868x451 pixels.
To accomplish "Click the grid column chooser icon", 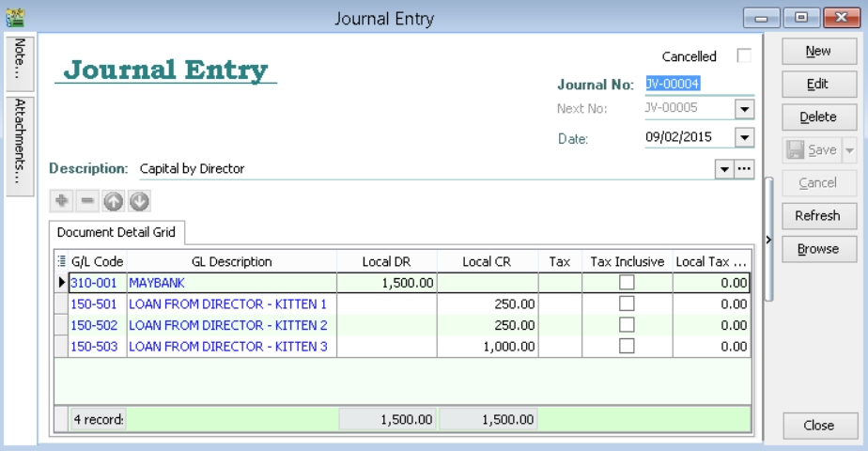I will click(x=62, y=261).
